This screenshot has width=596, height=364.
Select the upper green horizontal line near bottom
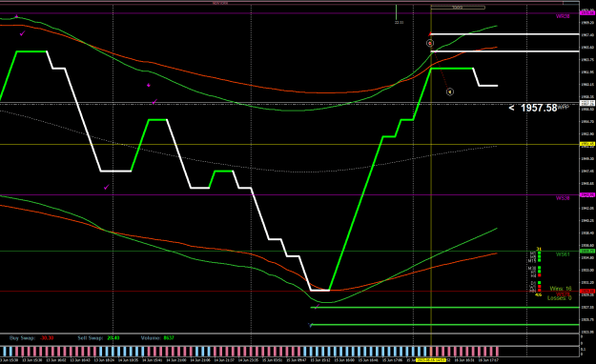coord(444,308)
